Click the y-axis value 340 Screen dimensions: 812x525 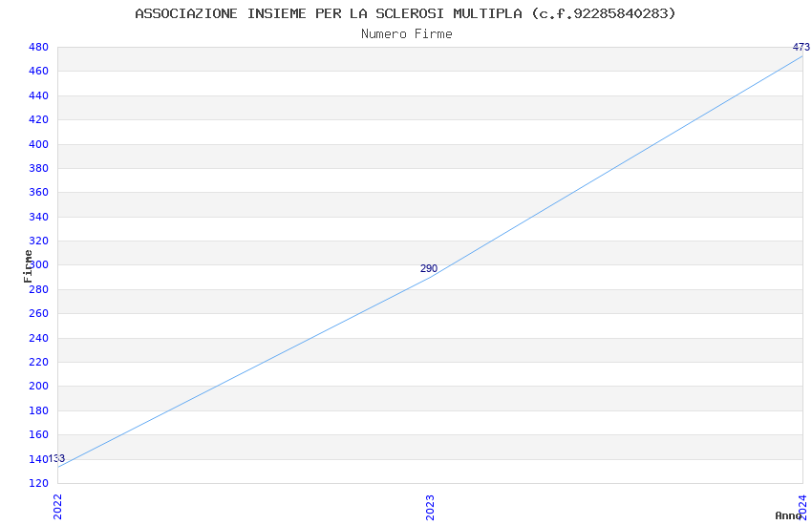point(38,217)
